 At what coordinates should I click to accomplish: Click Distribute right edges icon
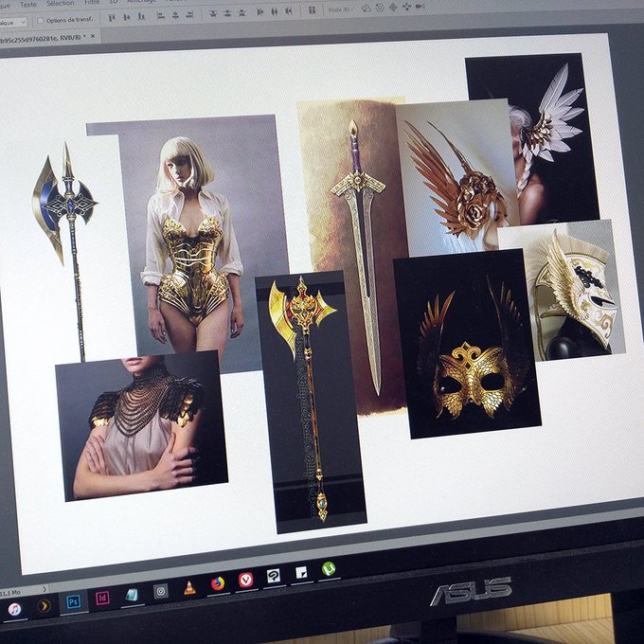point(289,11)
